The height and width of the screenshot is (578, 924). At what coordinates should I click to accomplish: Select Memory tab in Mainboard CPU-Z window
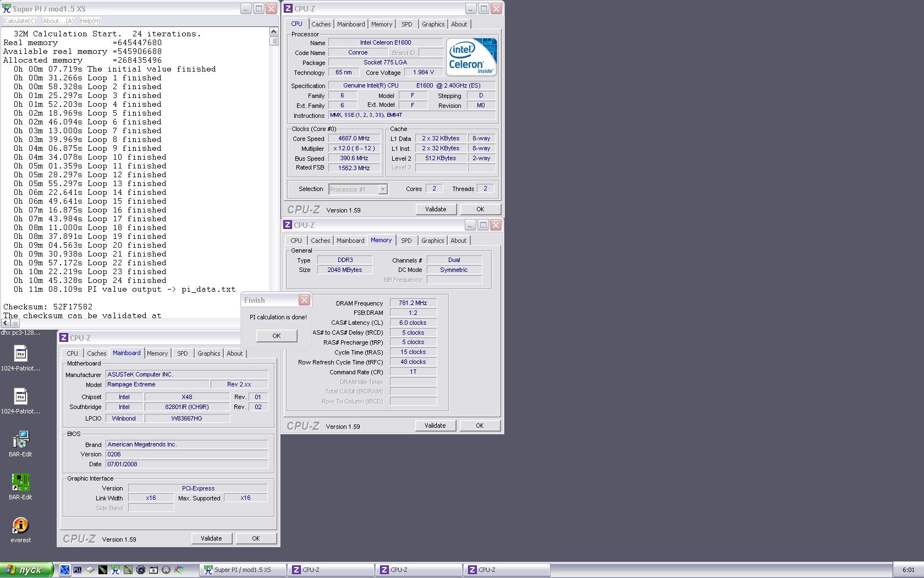point(157,353)
